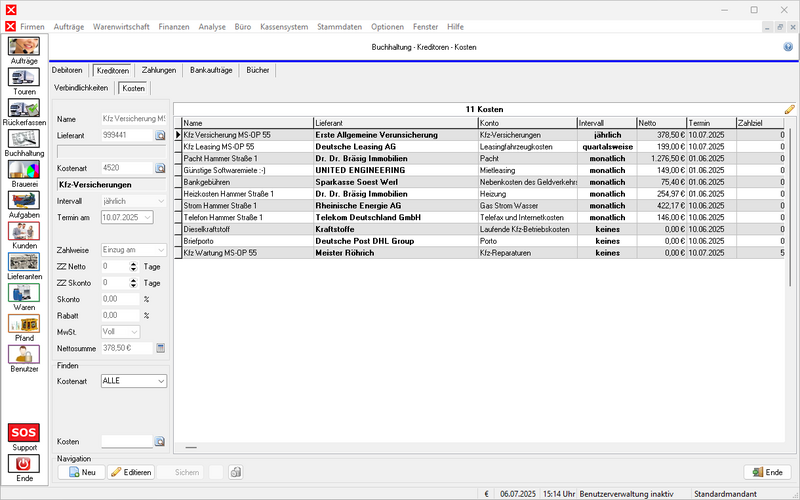800x500 pixels.
Task: Click the Lieferant lookup icon
Action: pos(159,134)
